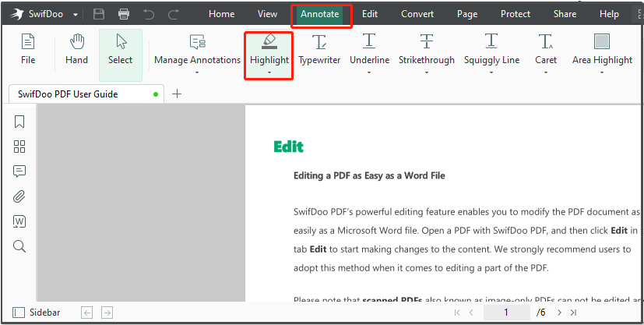Open the Attachments paperclip panel
This screenshot has height=325, width=644.
(19, 197)
